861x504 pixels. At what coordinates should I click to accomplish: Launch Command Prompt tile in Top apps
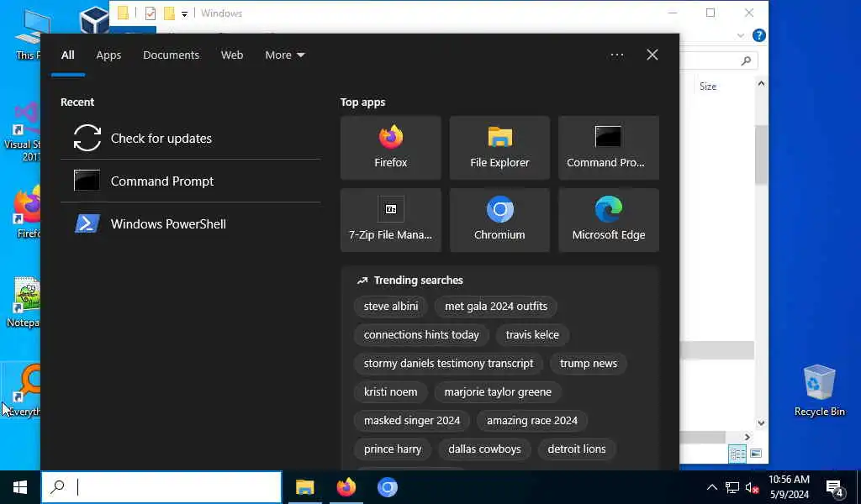click(609, 148)
